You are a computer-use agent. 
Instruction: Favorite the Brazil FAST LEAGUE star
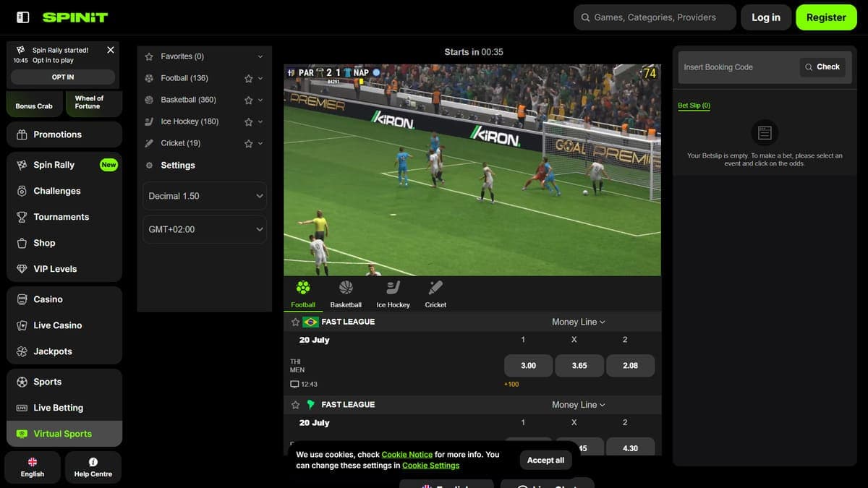tap(295, 322)
